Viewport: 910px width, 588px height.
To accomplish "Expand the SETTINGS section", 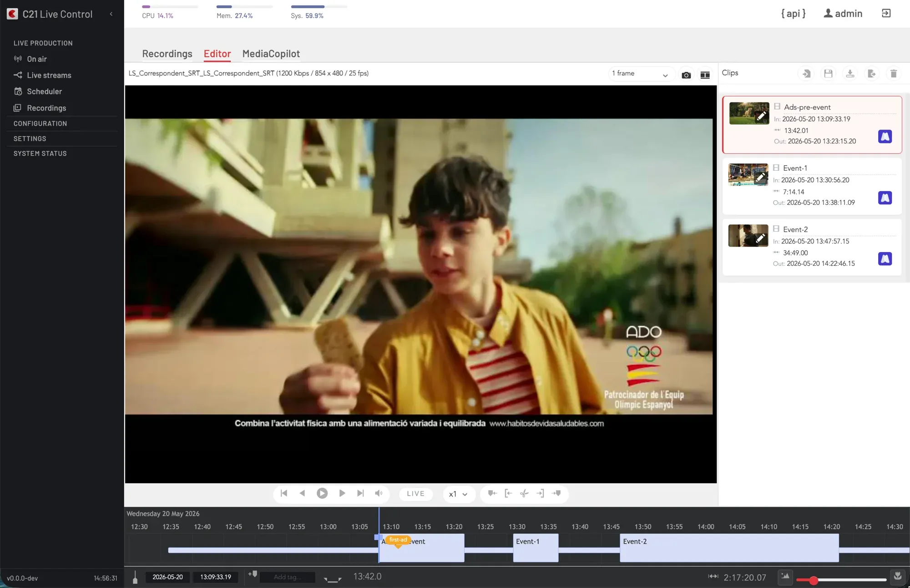I will tap(30, 139).
